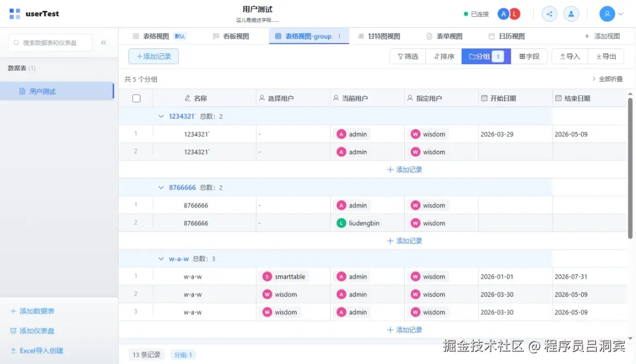Click the 搜索数据表和仪表盘 search field
The height and width of the screenshot is (364, 636).
click(49, 42)
